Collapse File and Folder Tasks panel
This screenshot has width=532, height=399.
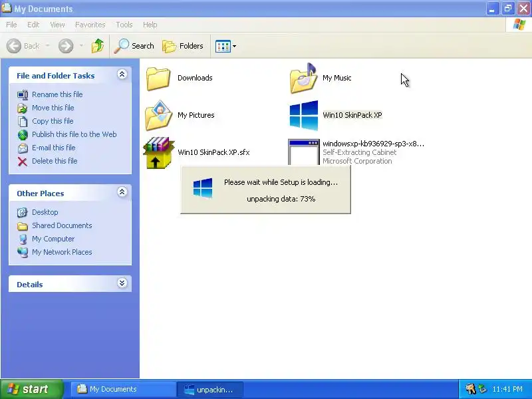pyautogui.click(x=122, y=74)
